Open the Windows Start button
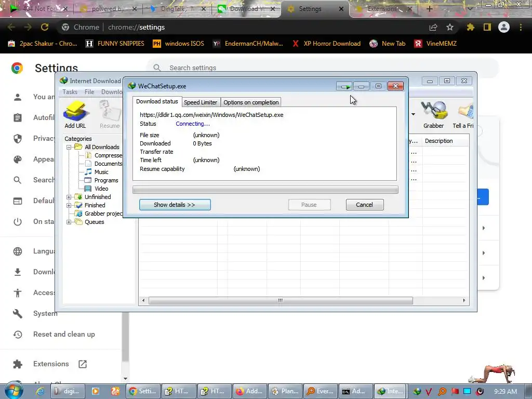The width and height of the screenshot is (532, 399). click(x=14, y=391)
